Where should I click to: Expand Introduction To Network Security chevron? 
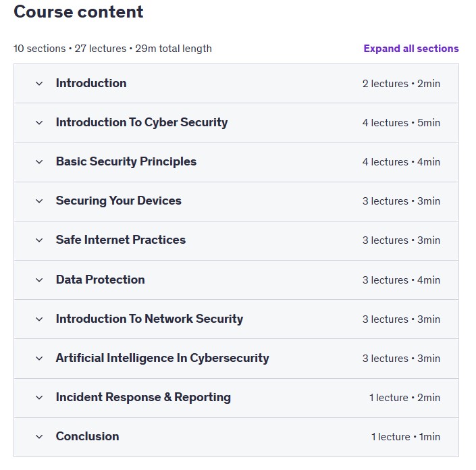pyautogui.click(x=39, y=319)
